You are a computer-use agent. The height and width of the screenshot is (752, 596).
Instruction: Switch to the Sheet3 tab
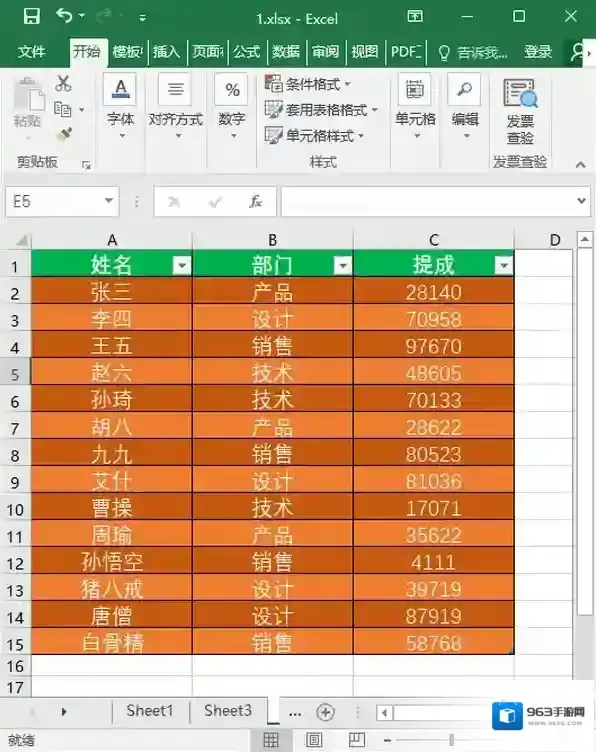227,711
